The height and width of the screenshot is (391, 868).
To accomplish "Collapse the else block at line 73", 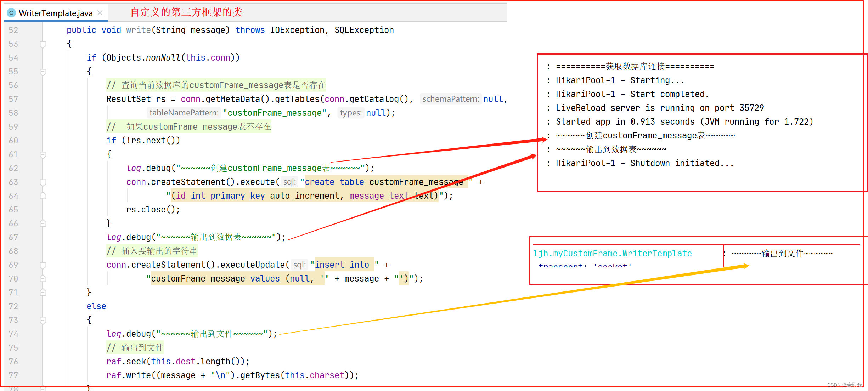I will point(43,320).
